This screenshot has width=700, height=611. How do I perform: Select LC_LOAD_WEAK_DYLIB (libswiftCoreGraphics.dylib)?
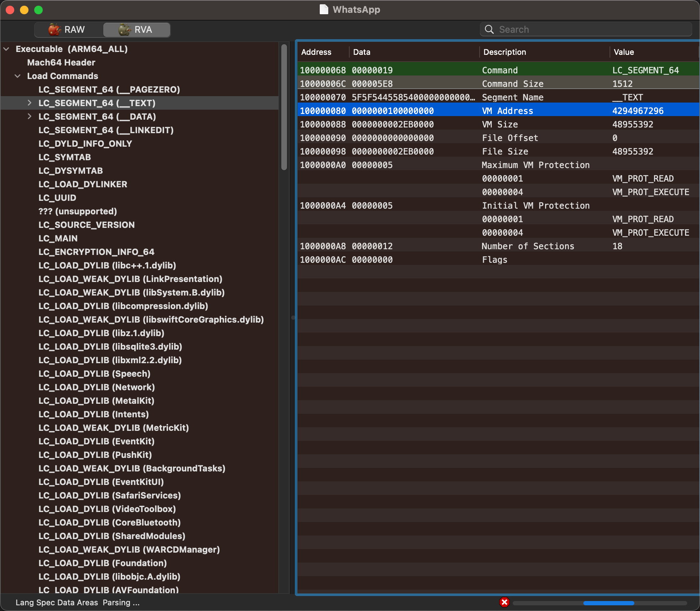(x=151, y=319)
